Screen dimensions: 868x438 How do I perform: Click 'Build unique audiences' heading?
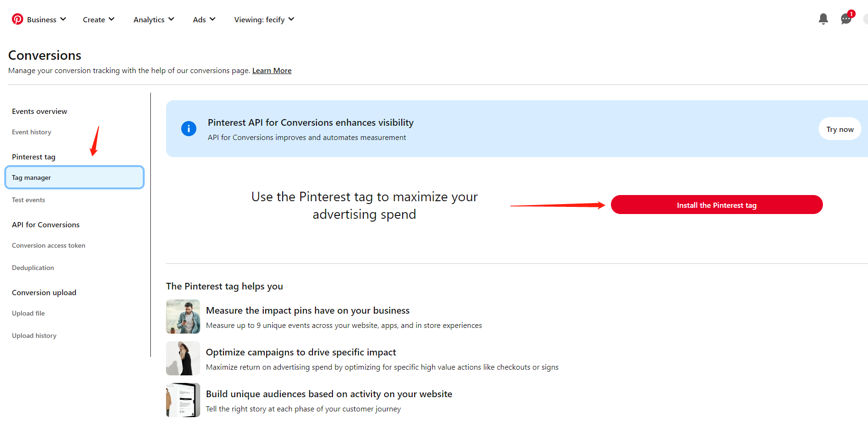click(329, 394)
